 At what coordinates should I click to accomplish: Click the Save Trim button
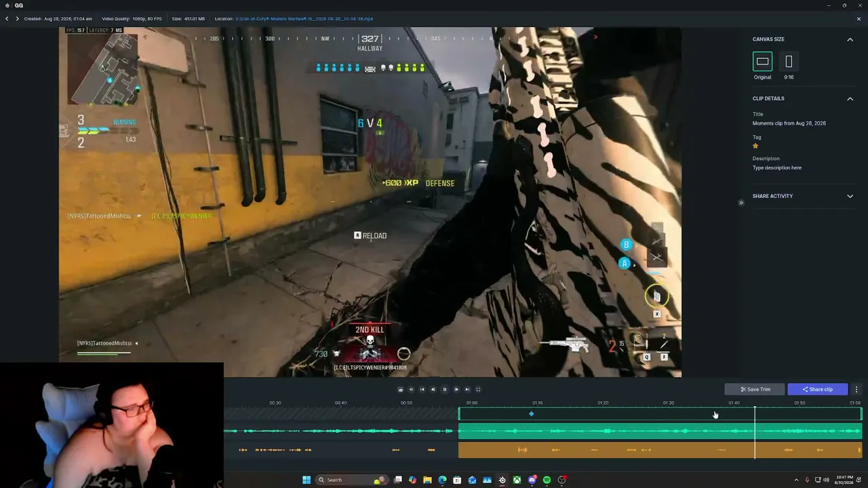pos(755,389)
